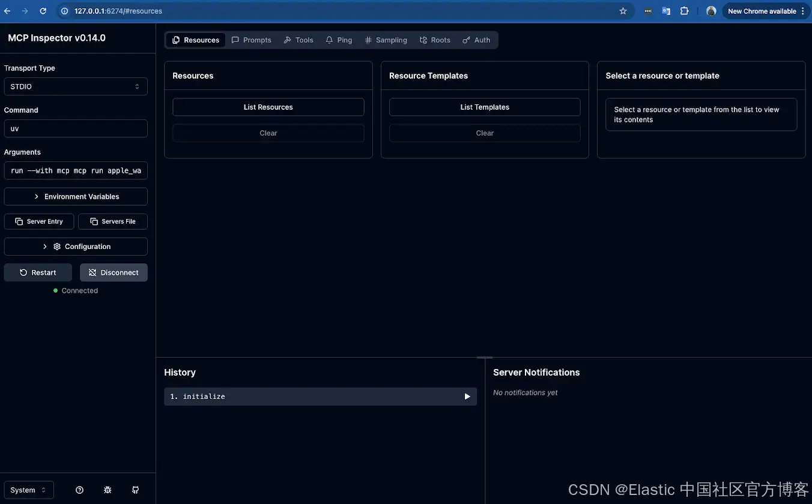Click the 'History' heading
This screenshot has width=812, height=504.
click(x=180, y=373)
